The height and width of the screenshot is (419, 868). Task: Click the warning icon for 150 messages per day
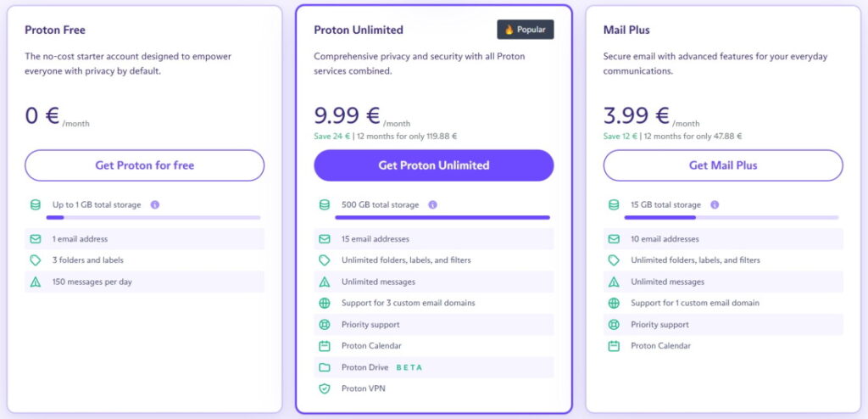point(35,282)
